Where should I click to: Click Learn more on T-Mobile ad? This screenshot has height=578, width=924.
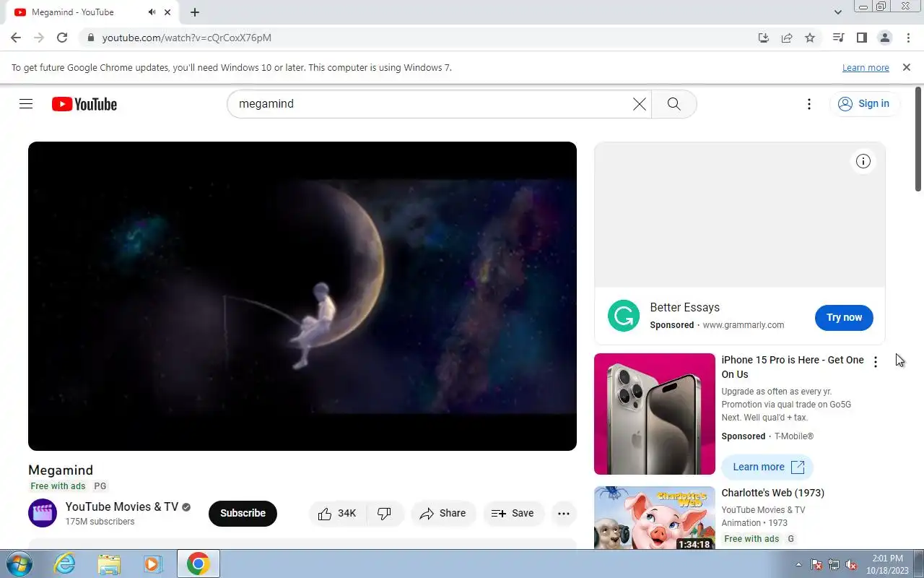[x=767, y=467]
